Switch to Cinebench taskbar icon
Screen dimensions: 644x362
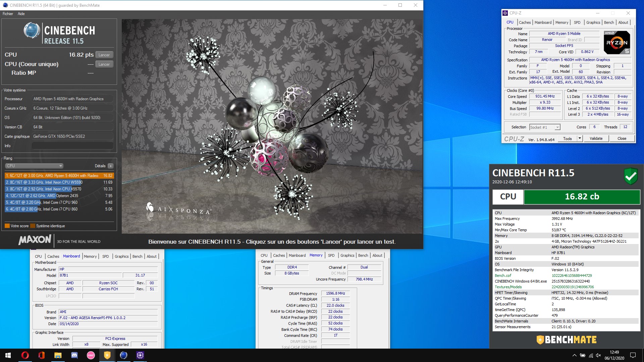[123, 355]
